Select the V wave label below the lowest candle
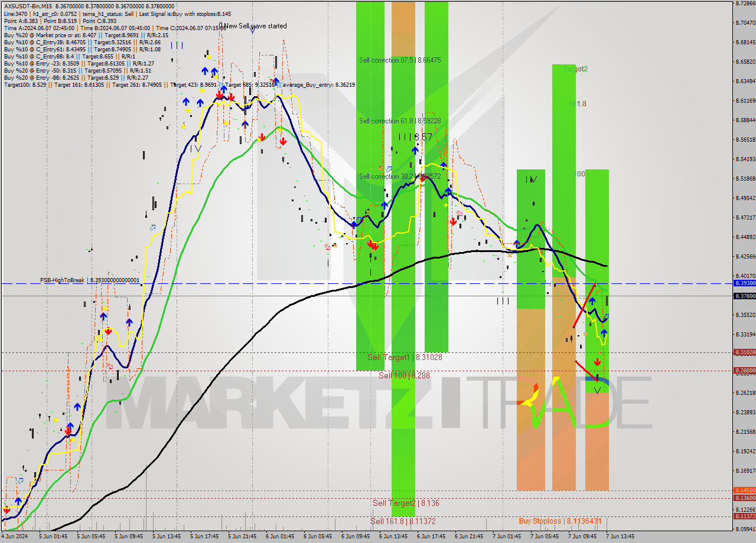The image size is (756, 543). pos(598,391)
